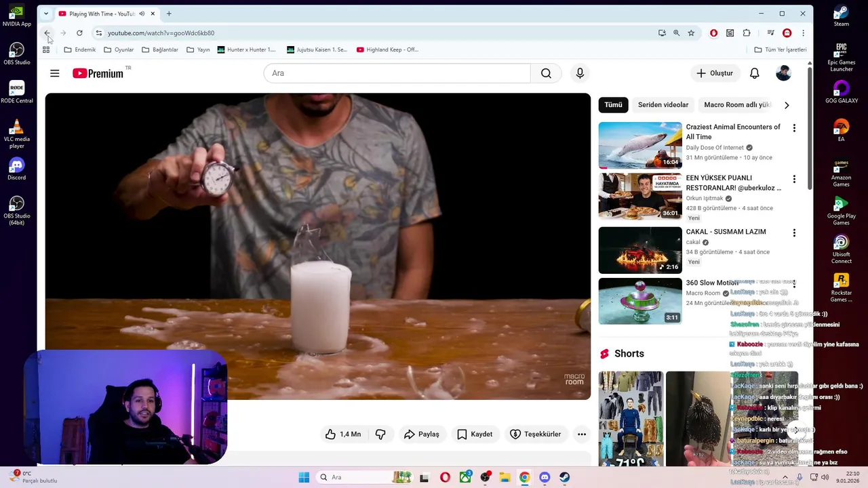This screenshot has width=868, height=488.
Task: Reload the YouTube page
Action: (79, 33)
